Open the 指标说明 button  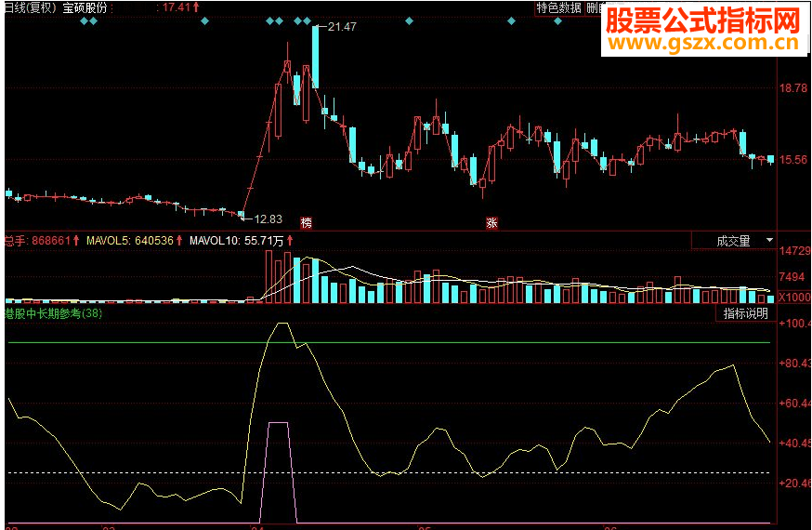(745, 313)
